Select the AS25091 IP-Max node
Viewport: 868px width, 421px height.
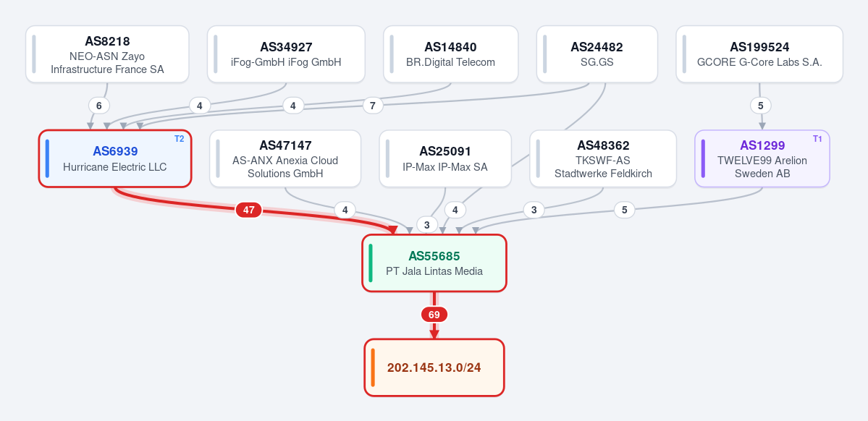445,158
